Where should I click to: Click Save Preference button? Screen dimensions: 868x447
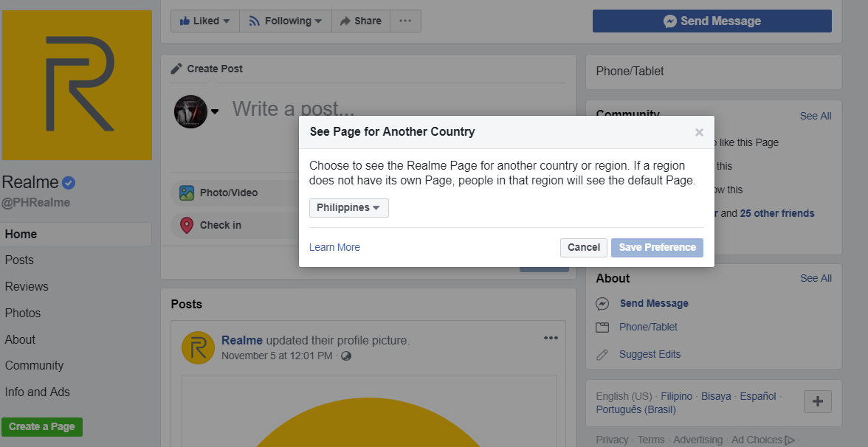click(x=657, y=247)
